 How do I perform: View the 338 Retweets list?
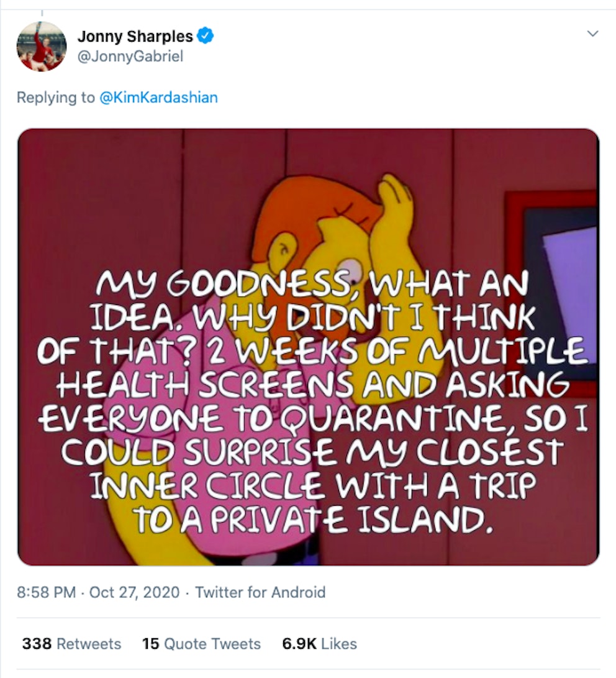tap(71, 643)
